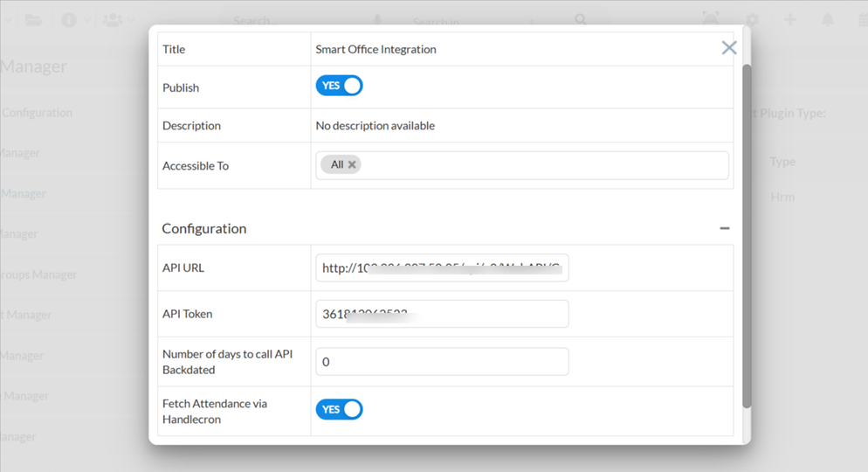Remove the All tag from Accessible To
This screenshot has width=868, height=472.
[352, 164]
